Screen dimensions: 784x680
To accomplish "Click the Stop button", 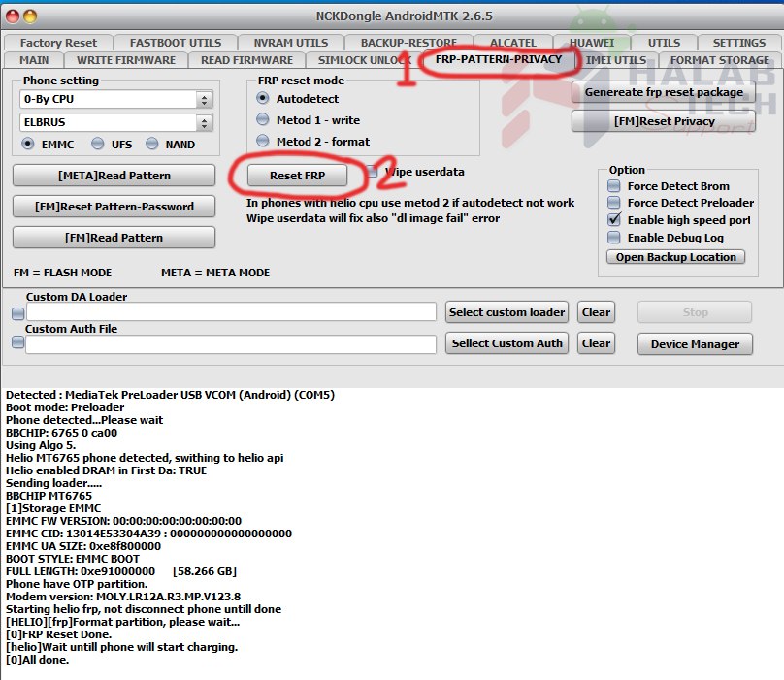I will pyautogui.click(x=695, y=312).
